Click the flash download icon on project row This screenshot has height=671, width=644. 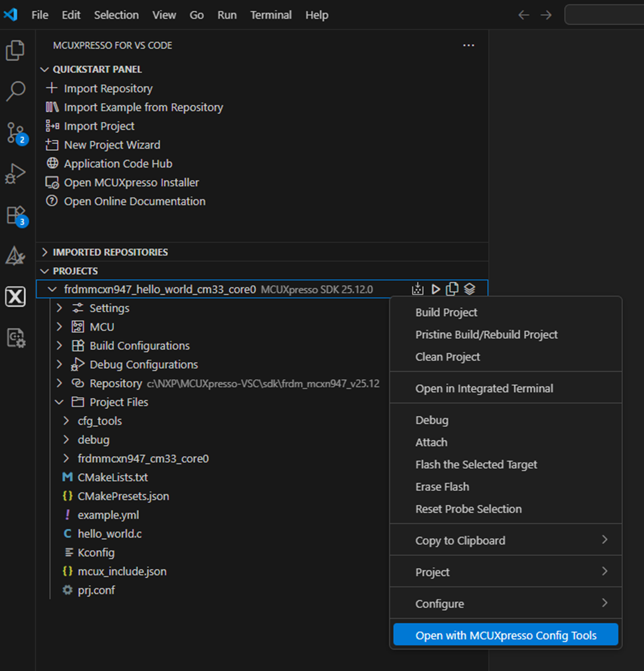click(x=417, y=289)
